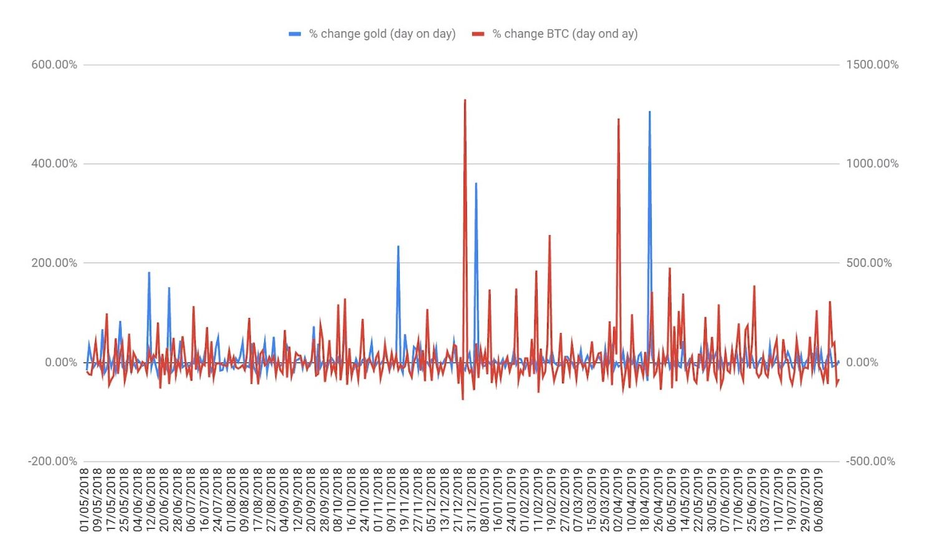Image resolution: width=927 pixels, height=560 pixels.
Task: Click the 06/08/2019 date label
Action: [x=818, y=501]
